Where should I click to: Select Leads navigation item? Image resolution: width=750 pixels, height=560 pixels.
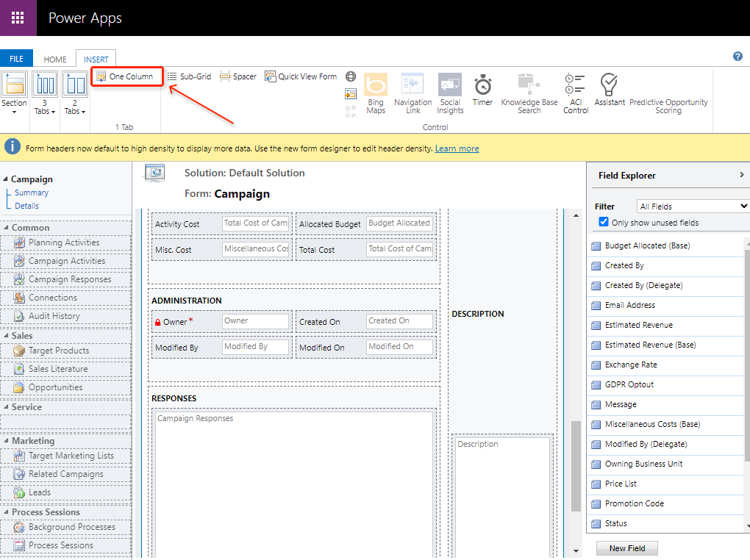point(65,492)
